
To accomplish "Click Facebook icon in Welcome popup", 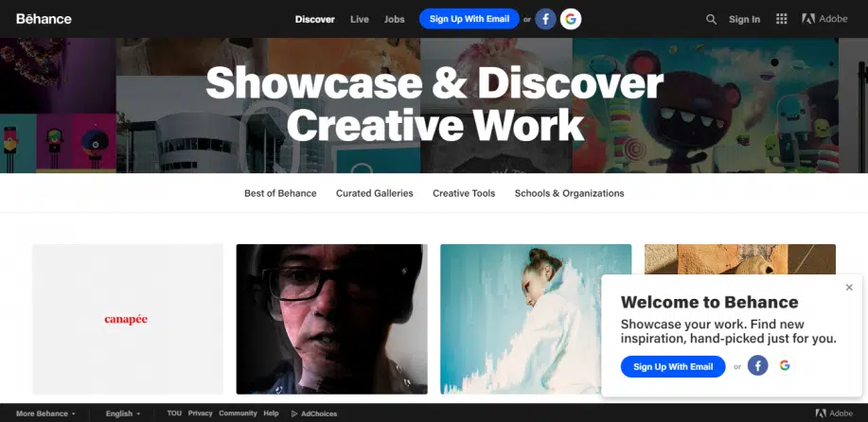I will [757, 366].
